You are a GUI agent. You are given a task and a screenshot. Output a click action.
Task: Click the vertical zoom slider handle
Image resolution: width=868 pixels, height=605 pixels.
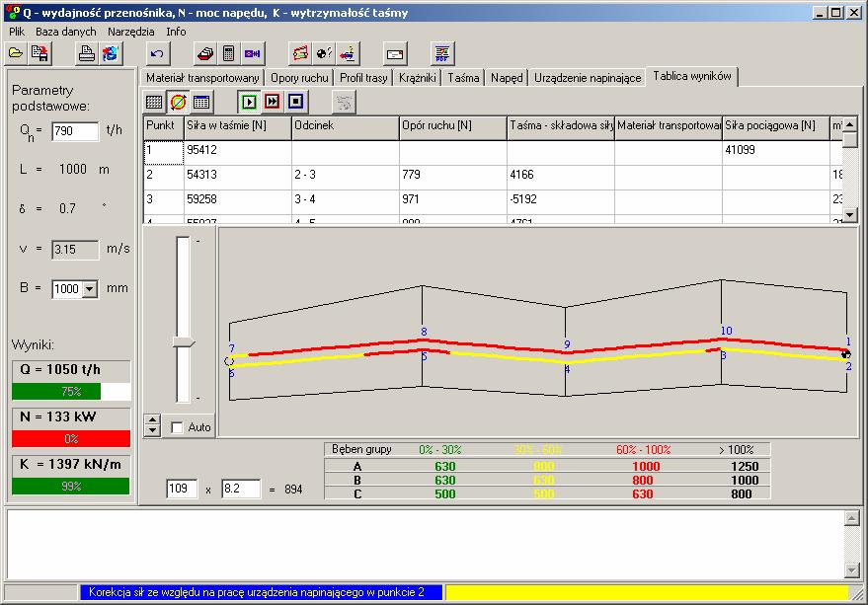(x=184, y=342)
